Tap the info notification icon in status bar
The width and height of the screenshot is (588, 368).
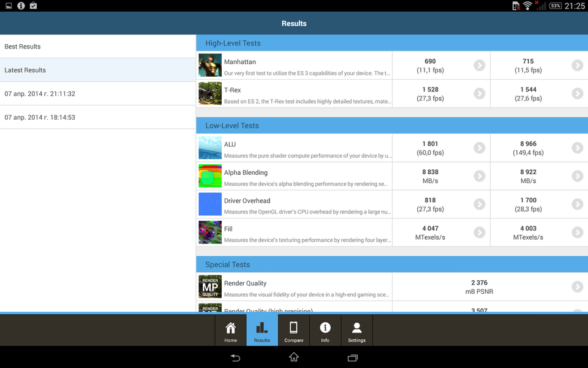tap(21, 6)
